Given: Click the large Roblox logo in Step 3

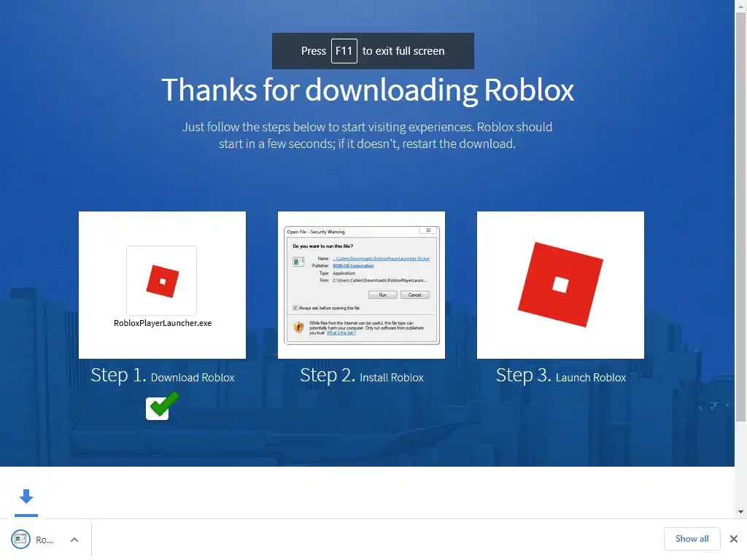Looking at the screenshot, I should point(560,285).
